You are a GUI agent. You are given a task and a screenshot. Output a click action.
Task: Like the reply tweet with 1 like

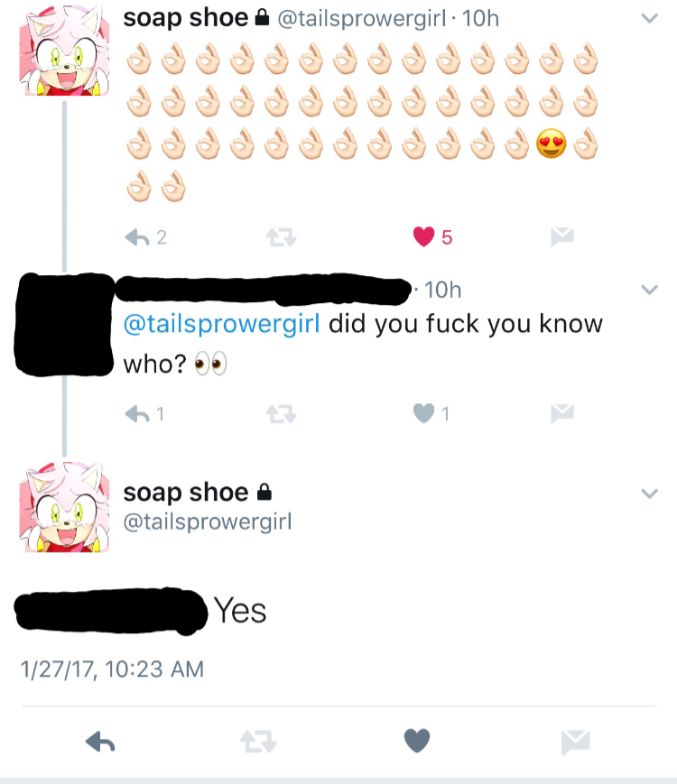423,413
